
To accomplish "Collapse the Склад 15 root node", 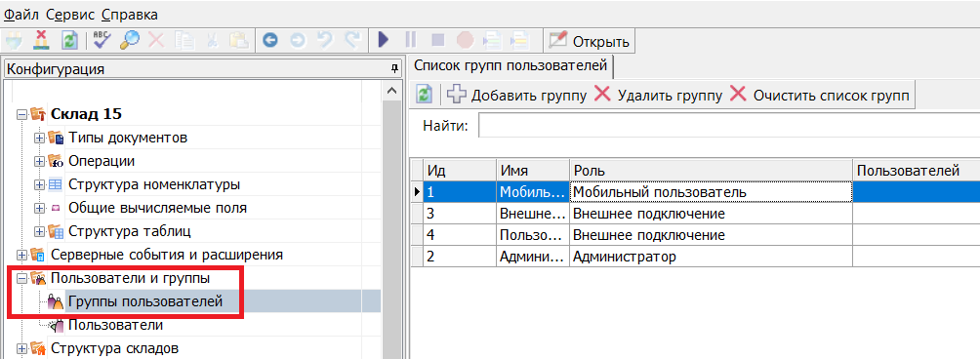I will point(21,114).
